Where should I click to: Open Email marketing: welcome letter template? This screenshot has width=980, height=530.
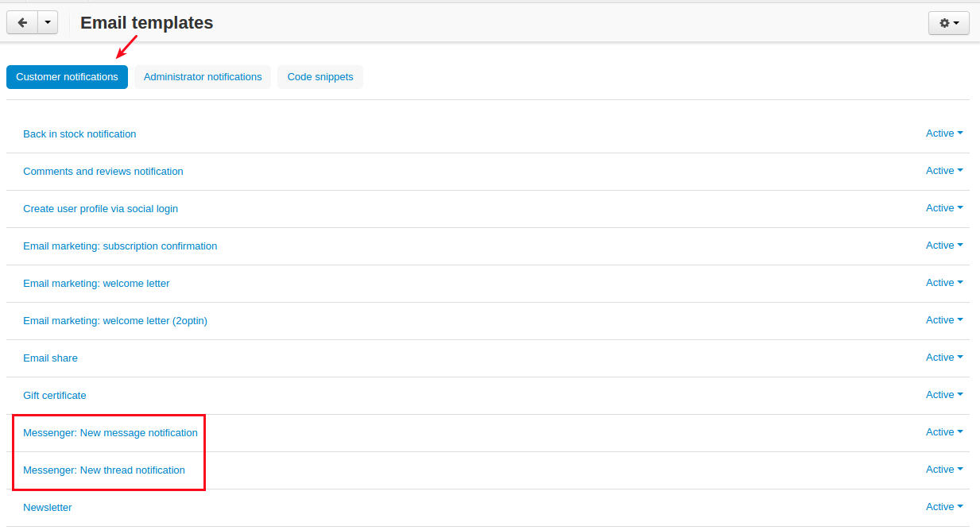pyautogui.click(x=96, y=284)
